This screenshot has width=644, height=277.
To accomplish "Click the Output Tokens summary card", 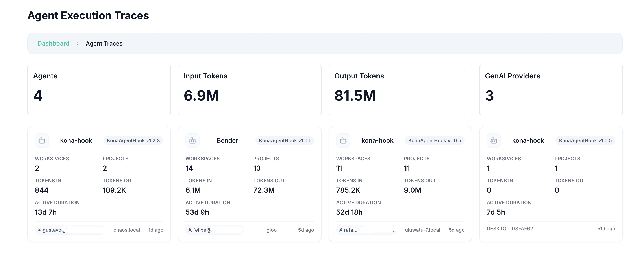I will point(400,90).
